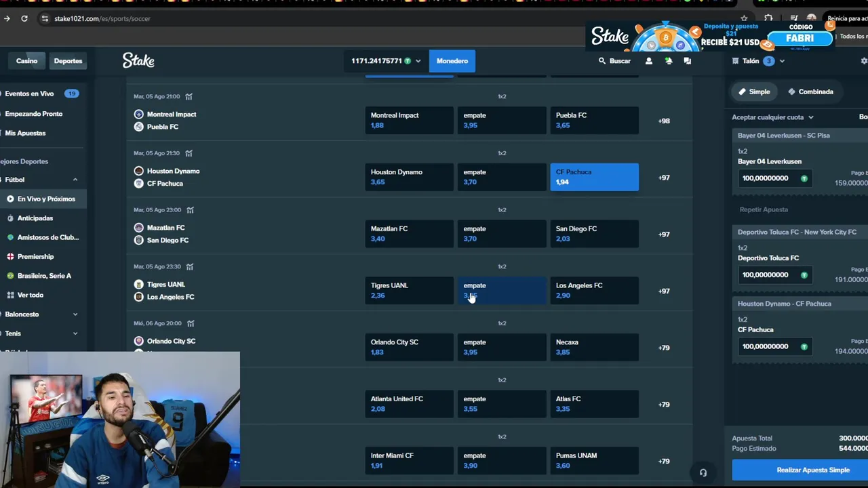Click the Premiership England flag icon
The height and width of the screenshot is (488, 868).
(x=10, y=257)
